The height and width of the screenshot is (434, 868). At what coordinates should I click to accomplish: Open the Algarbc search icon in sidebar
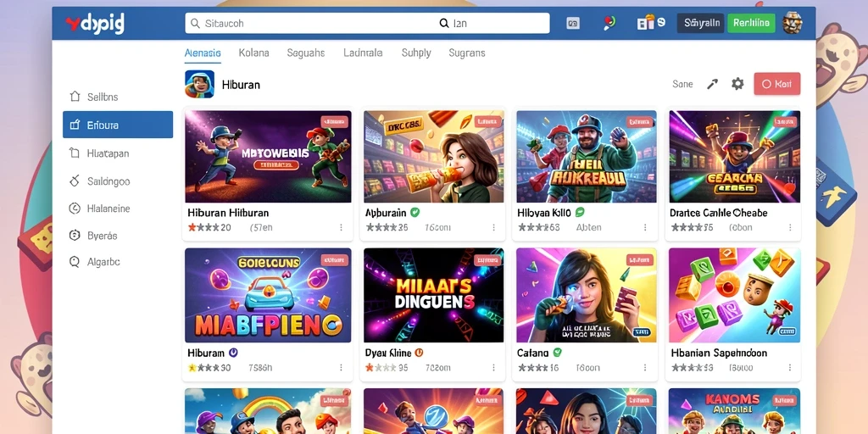[75, 262]
